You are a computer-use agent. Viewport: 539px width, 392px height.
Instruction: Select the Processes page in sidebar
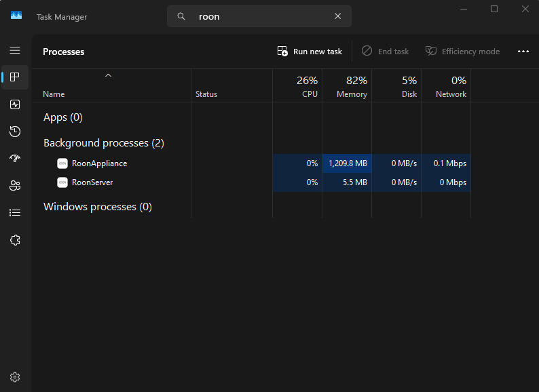15,77
